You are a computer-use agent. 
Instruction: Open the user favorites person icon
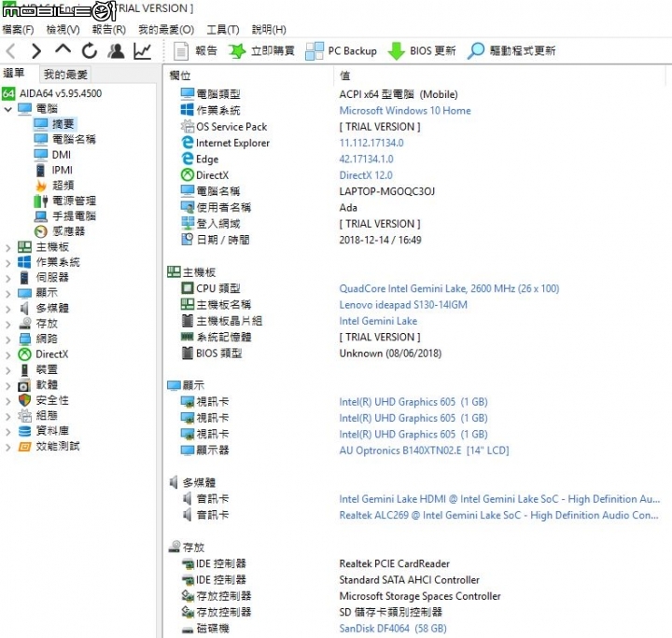116,51
